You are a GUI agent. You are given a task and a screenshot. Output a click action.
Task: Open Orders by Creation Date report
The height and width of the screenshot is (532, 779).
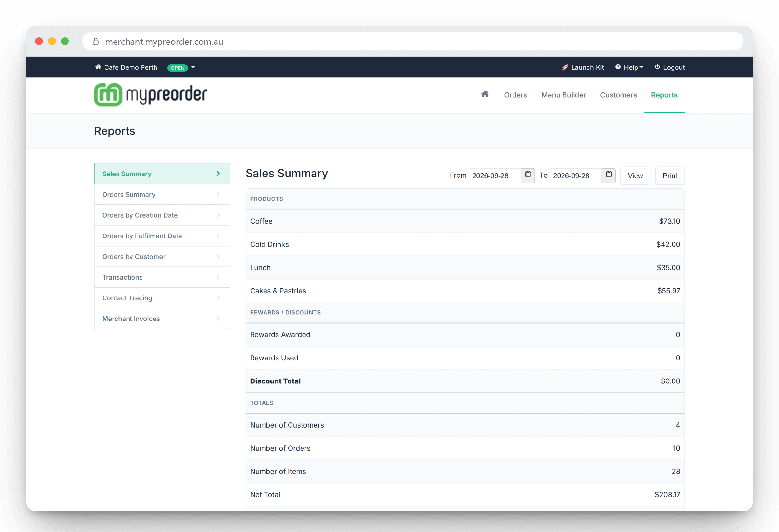(x=162, y=215)
